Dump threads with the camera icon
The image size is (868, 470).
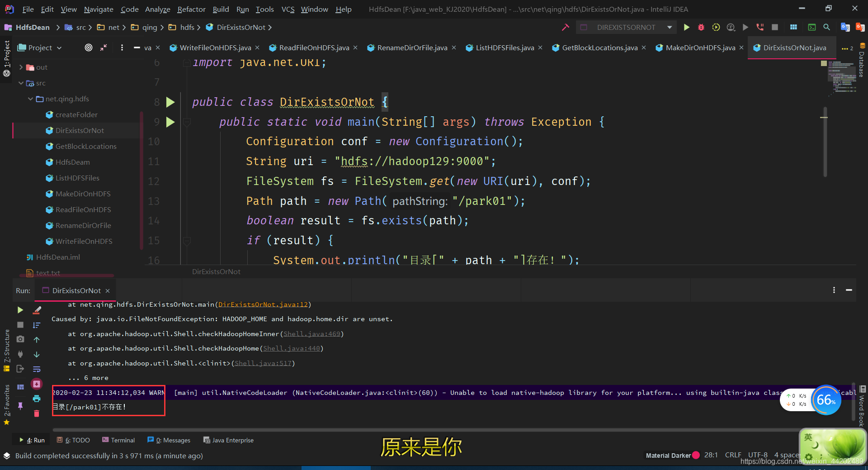coord(20,339)
